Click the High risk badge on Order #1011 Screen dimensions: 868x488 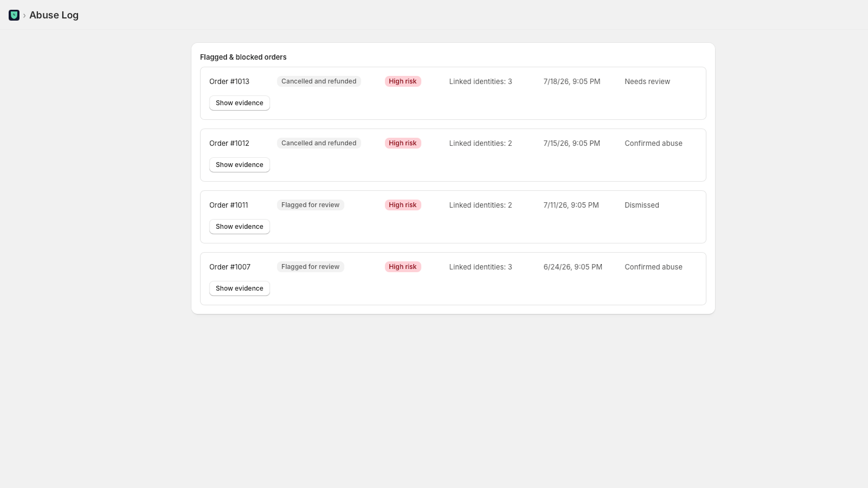pos(403,205)
